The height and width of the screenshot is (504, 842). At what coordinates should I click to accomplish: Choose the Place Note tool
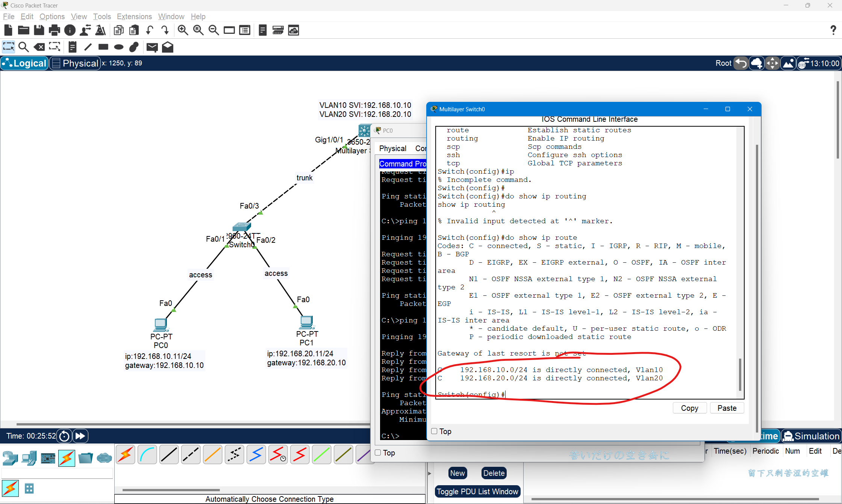pos(73,47)
